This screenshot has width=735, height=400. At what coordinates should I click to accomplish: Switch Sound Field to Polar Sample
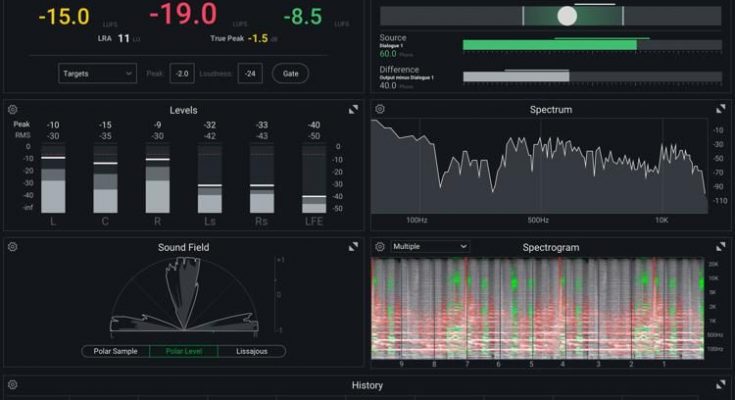(116, 351)
